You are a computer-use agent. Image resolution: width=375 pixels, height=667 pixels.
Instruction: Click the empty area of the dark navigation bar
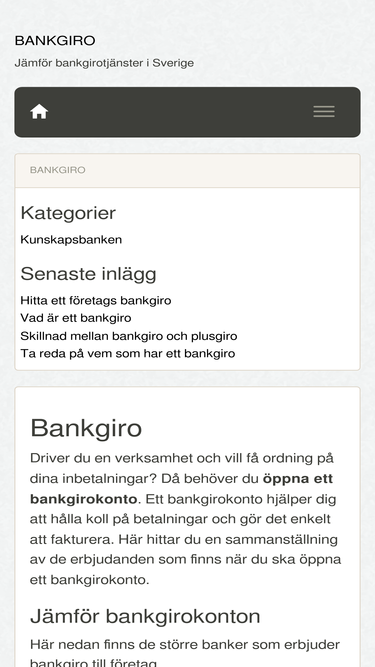(x=181, y=112)
